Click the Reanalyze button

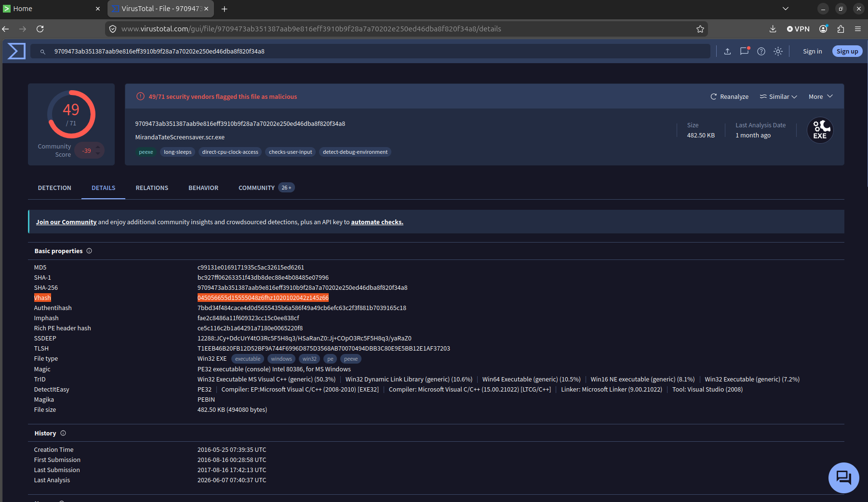729,96
